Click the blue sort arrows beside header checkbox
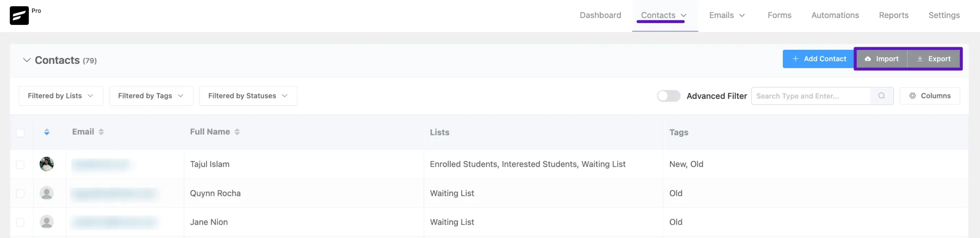 tap(47, 132)
